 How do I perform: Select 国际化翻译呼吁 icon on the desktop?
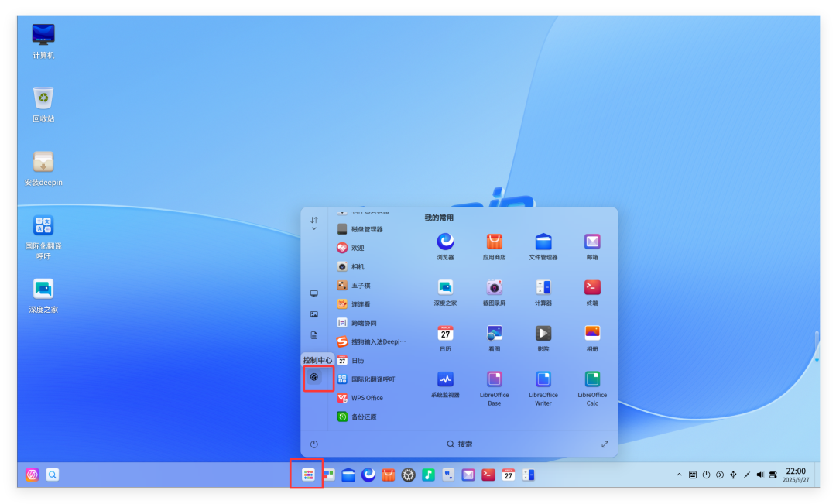click(43, 237)
